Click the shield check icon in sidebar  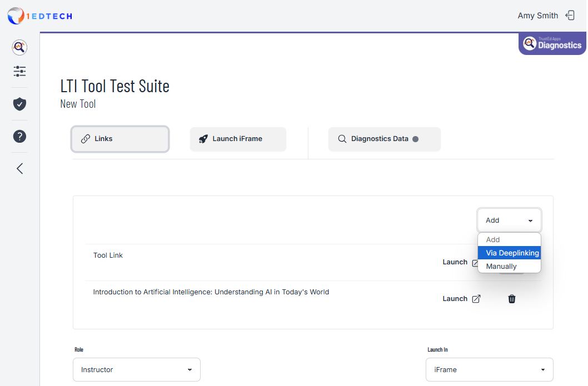[x=19, y=104]
